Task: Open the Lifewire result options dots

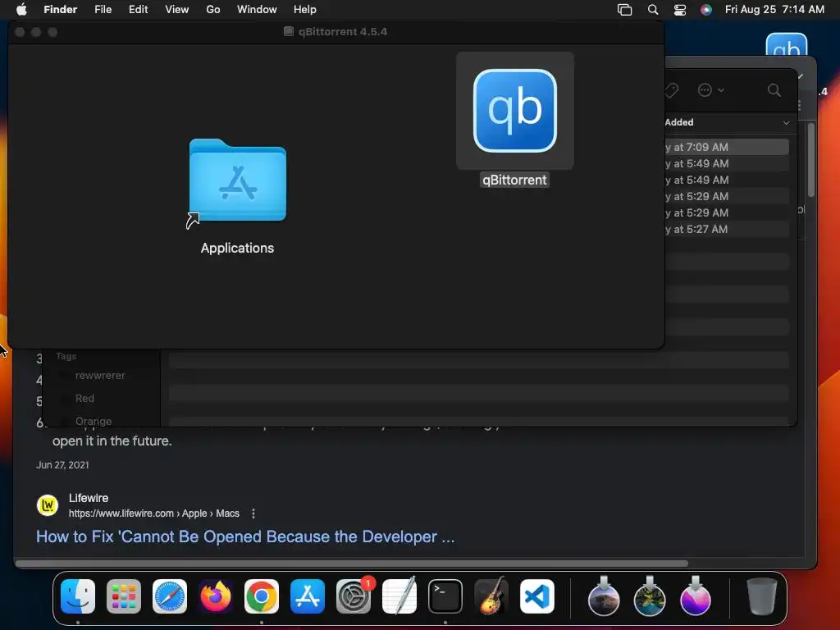Action: pos(253,514)
